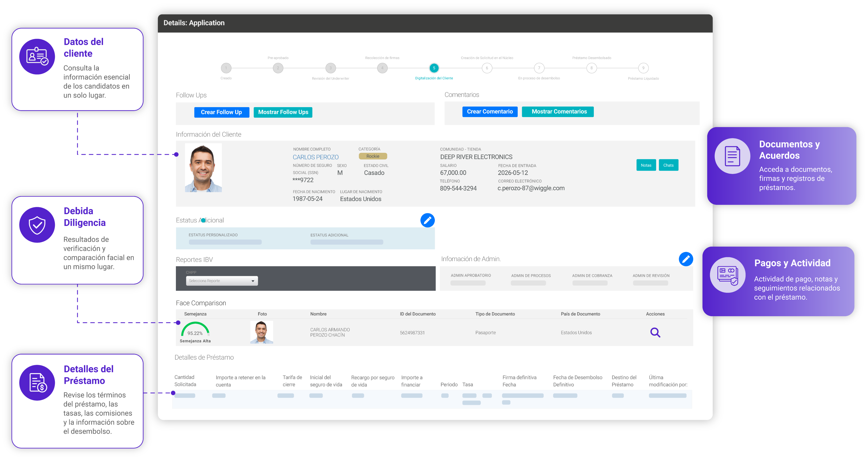868x460 pixels.
Task: Click the phone number 809-544-3294
Action: tap(458, 188)
